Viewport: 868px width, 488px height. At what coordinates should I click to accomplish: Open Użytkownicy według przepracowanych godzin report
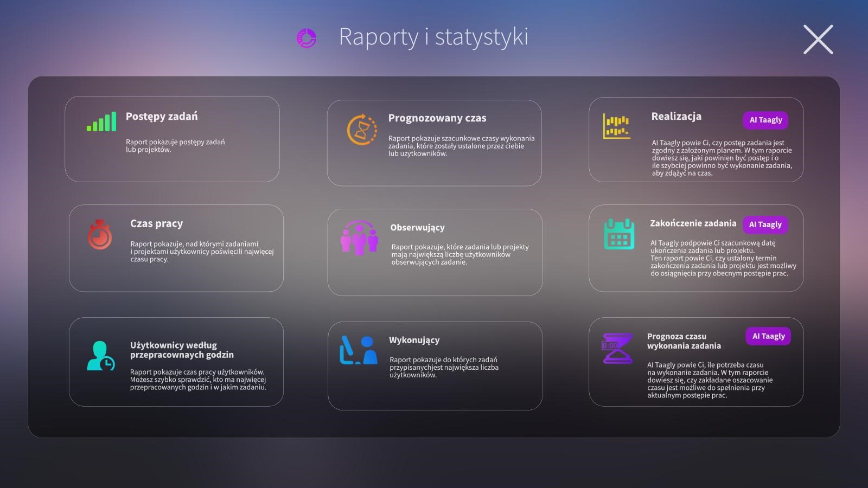point(182,350)
